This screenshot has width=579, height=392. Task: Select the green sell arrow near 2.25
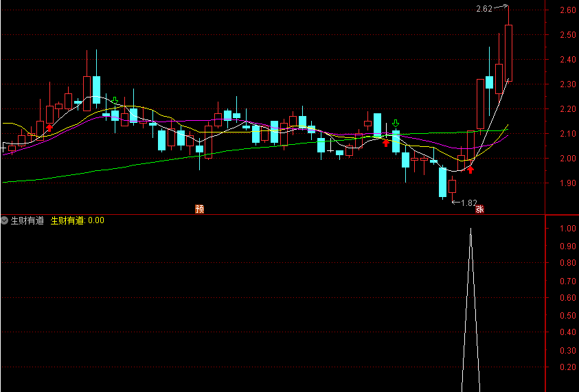click(115, 100)
